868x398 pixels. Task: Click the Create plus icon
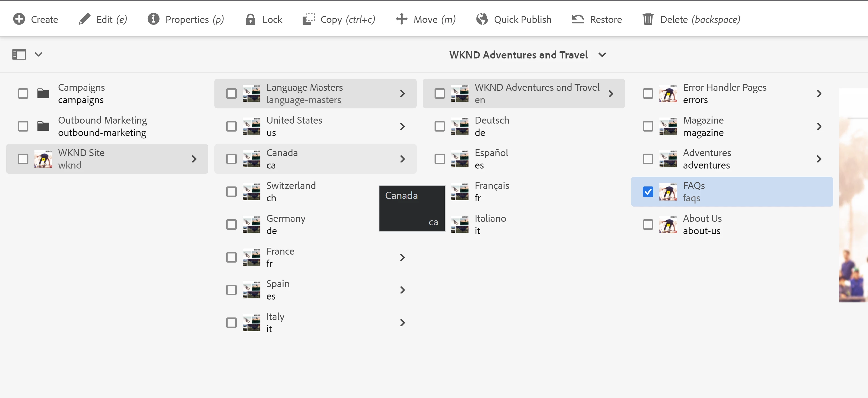pyautogui.click(x=19, y=19)
